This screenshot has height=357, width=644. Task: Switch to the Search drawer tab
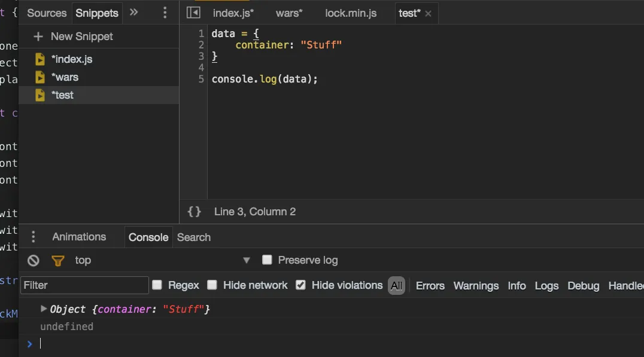tap(194, 237)
